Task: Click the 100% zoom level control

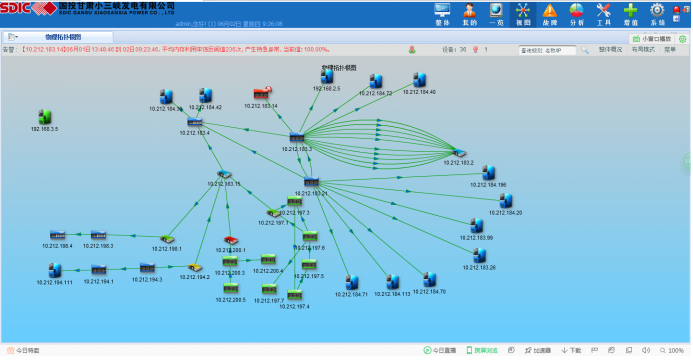Action: (672, 350)
